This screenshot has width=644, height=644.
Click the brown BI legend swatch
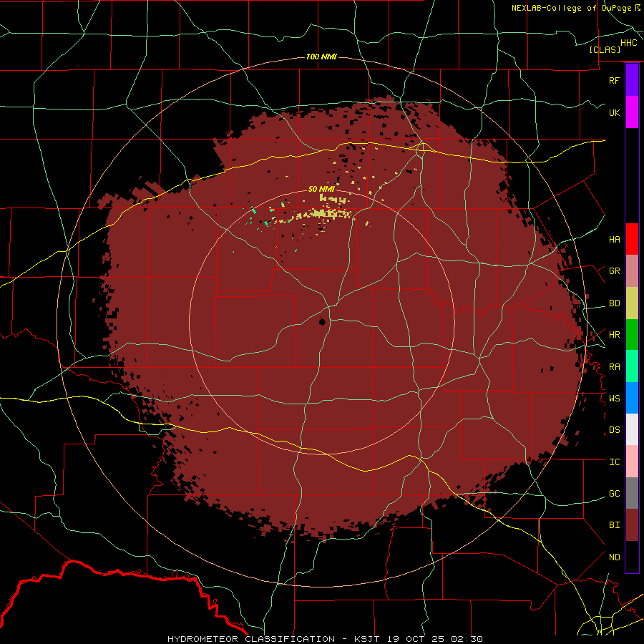click(632, 525)
